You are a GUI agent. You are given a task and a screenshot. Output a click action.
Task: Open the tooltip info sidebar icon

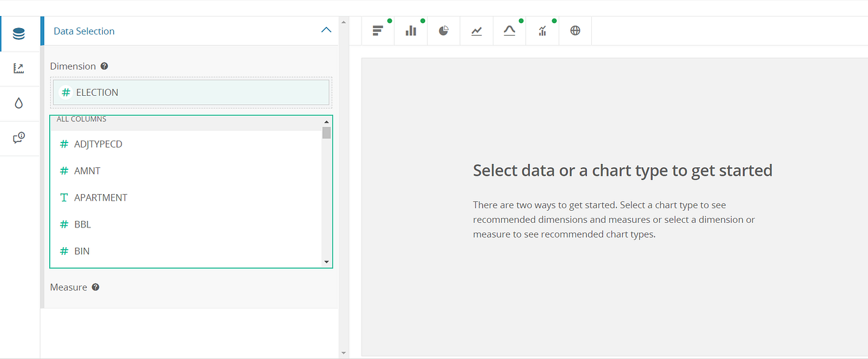[x=19, y=138]
